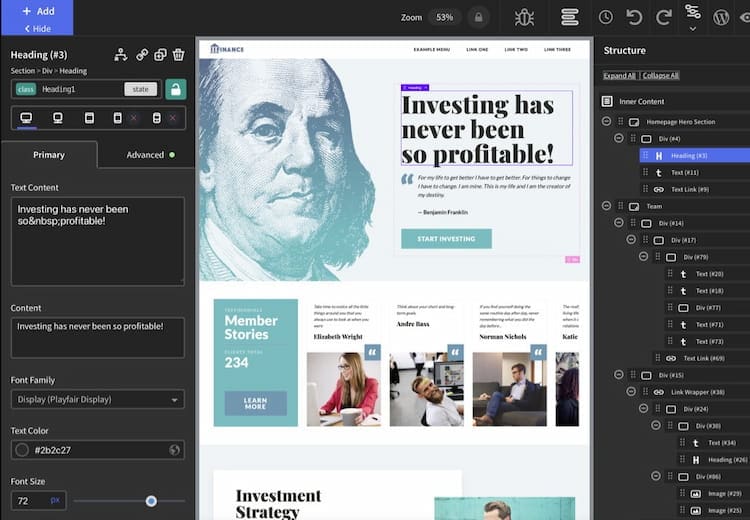750x520 pixels.
Task: Open the Zoom 53% value control
Action: tap(444, 17)
